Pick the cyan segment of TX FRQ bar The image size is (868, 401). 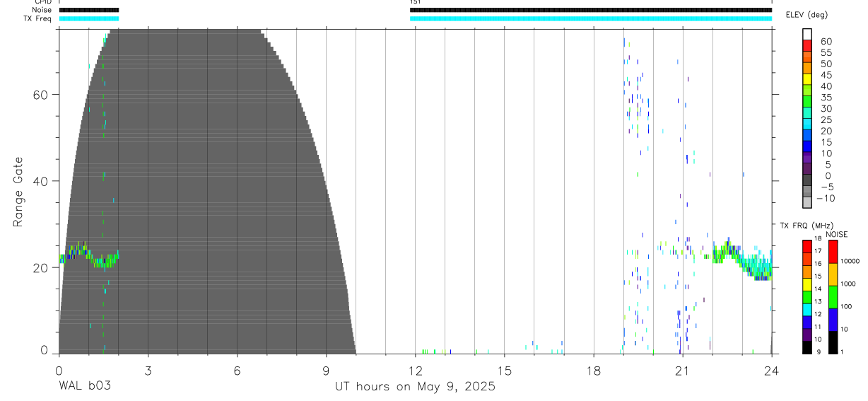[x=807, y=310]
